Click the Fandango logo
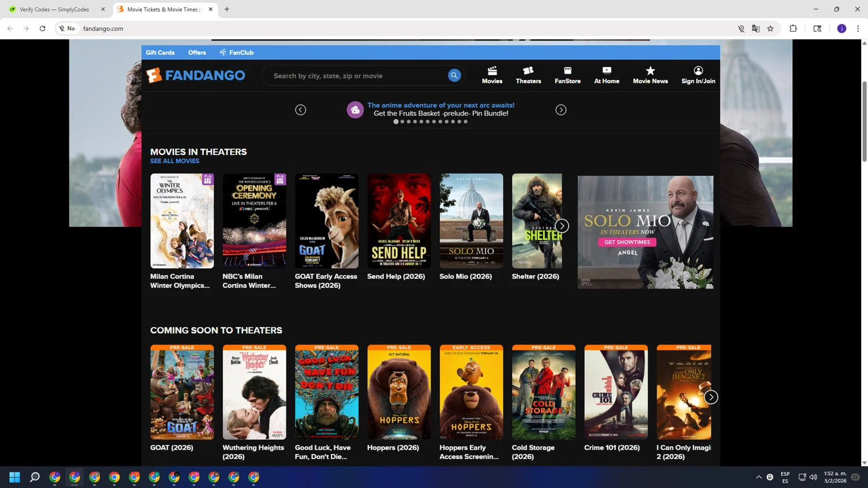Screen dimensions: 868x488 pos(196,76)
